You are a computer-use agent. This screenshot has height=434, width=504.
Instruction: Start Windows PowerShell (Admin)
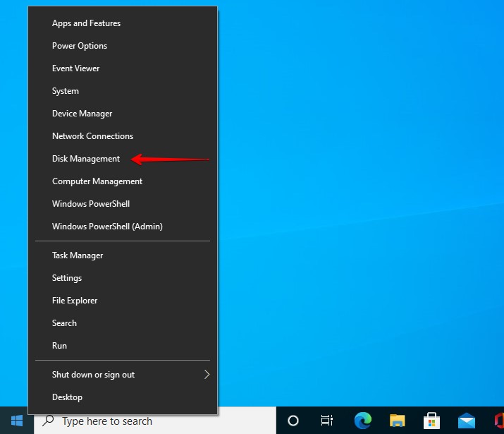(x=107, y=227)
